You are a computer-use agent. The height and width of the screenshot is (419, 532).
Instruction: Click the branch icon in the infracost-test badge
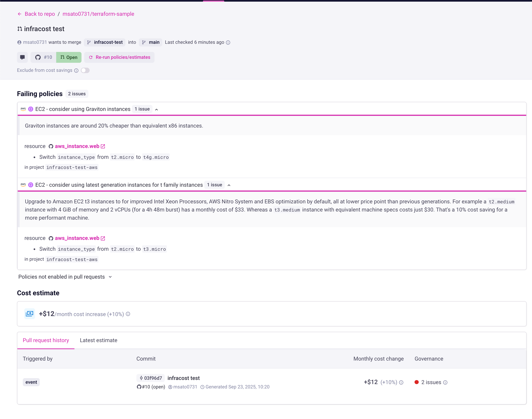click(89, 43)
